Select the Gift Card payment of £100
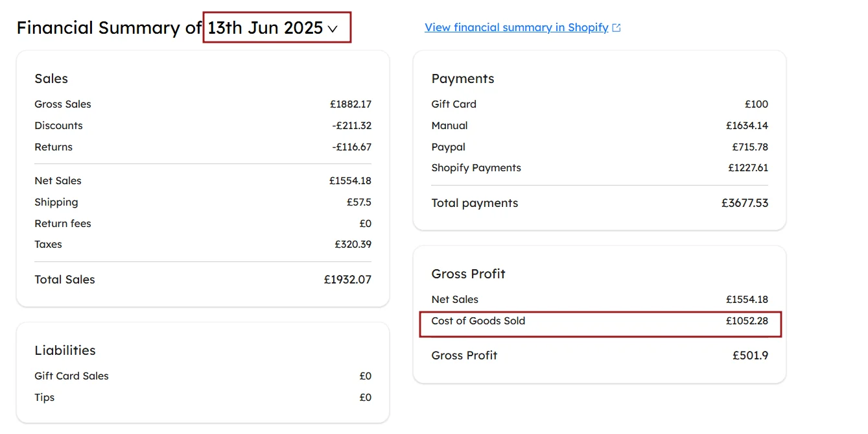The image size is (868, 434). tap(600, 104)
